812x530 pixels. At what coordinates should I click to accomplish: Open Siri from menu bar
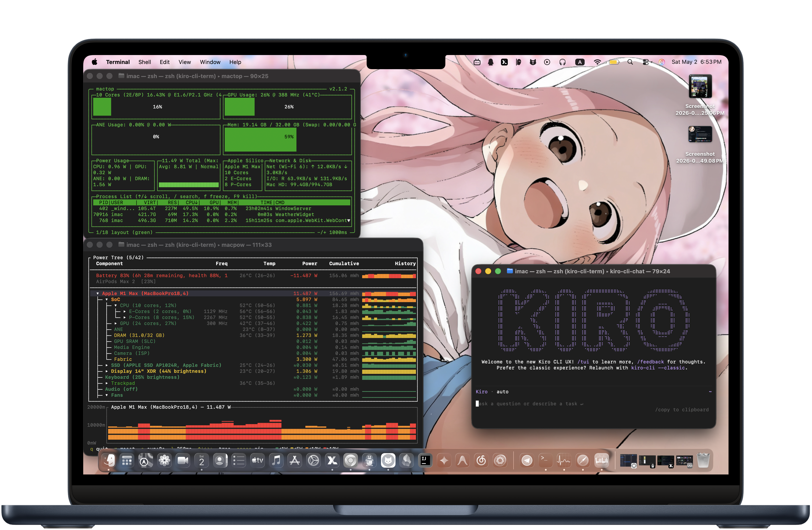point(661,62)
